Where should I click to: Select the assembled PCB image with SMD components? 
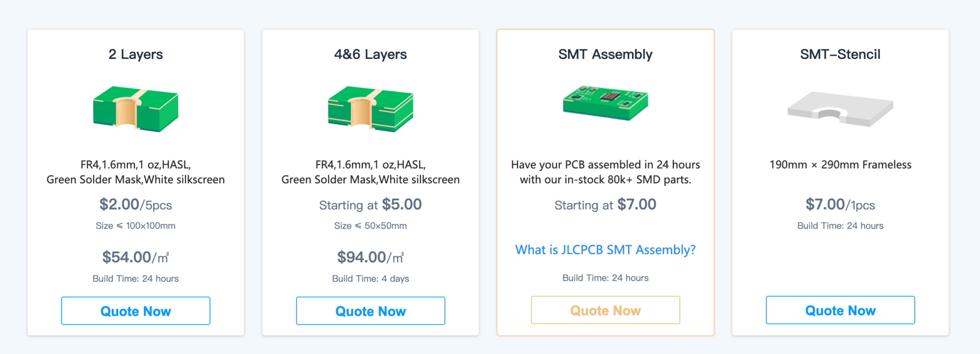point(605,103)
